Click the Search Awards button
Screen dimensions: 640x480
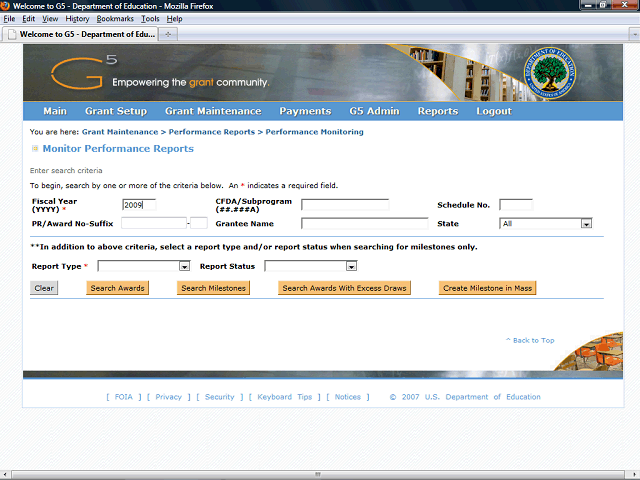click(x=118, y=288)
